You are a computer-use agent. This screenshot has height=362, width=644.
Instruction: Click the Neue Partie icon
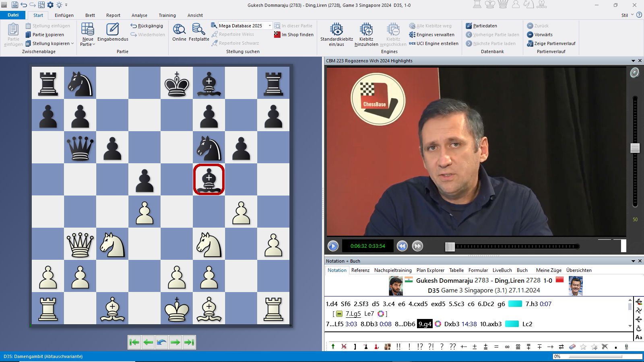(87, 30)
